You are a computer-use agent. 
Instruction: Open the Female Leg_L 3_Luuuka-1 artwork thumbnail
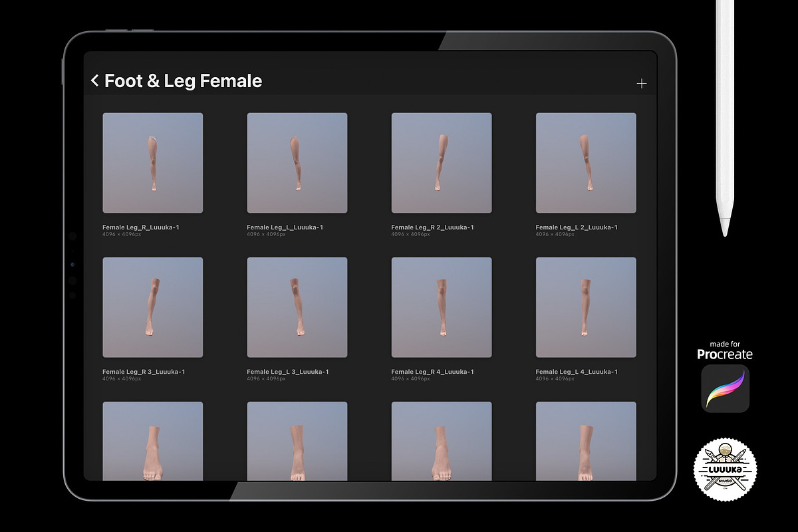[297, 307]
